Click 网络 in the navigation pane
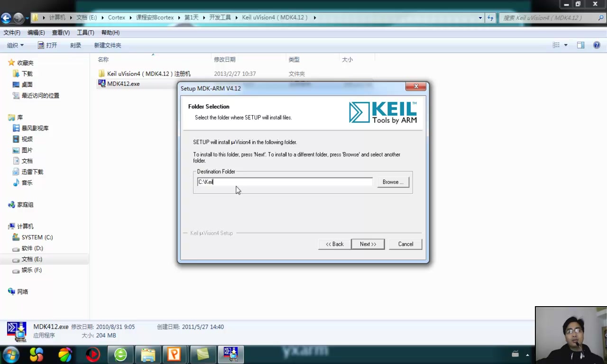 click(x=23, y=292)
